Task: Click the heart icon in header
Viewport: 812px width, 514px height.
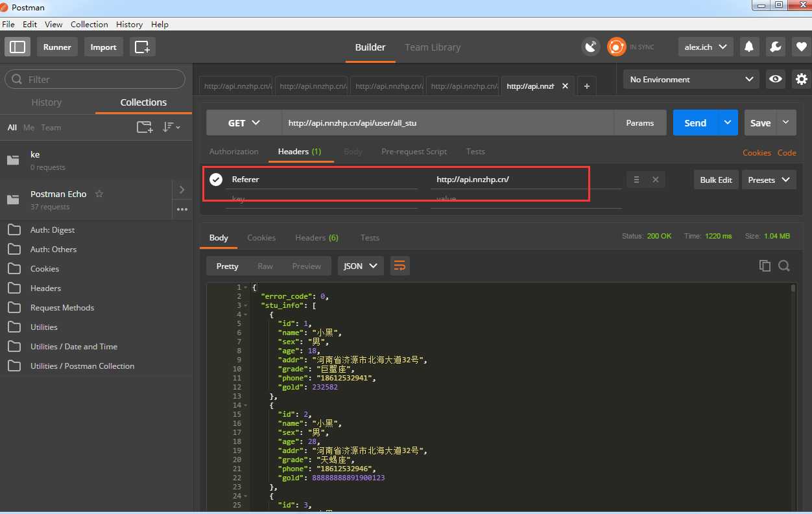Action: pos(802,47)
